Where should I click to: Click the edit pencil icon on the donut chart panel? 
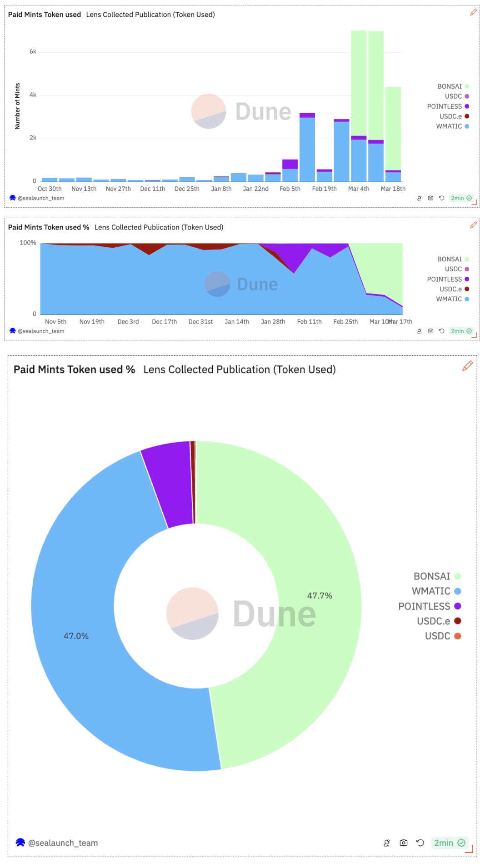[467, 366]
